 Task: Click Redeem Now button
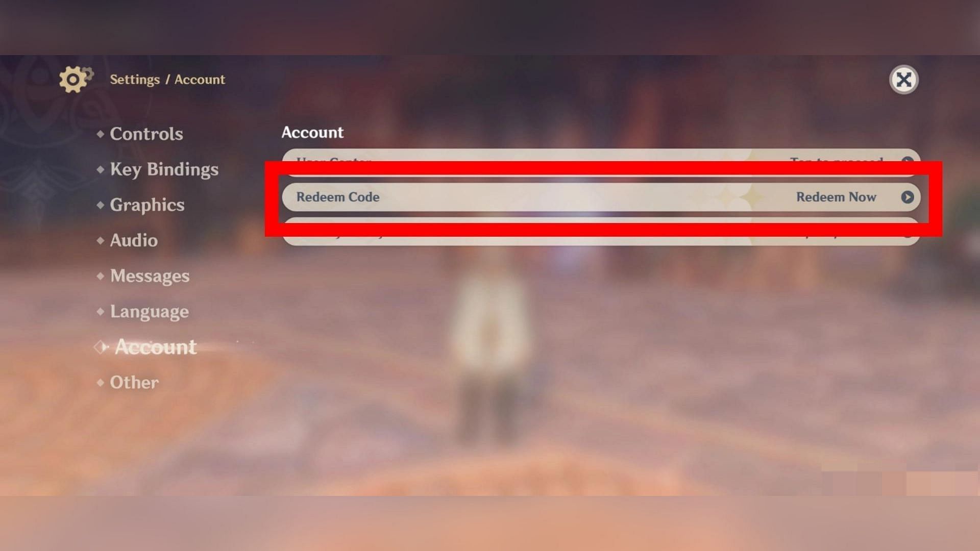[x=851, y=196]
